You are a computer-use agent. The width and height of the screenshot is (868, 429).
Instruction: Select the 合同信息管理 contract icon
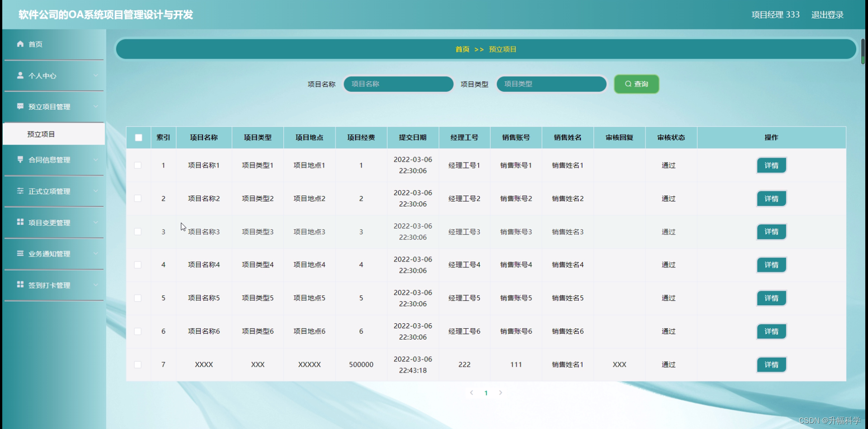20,159
